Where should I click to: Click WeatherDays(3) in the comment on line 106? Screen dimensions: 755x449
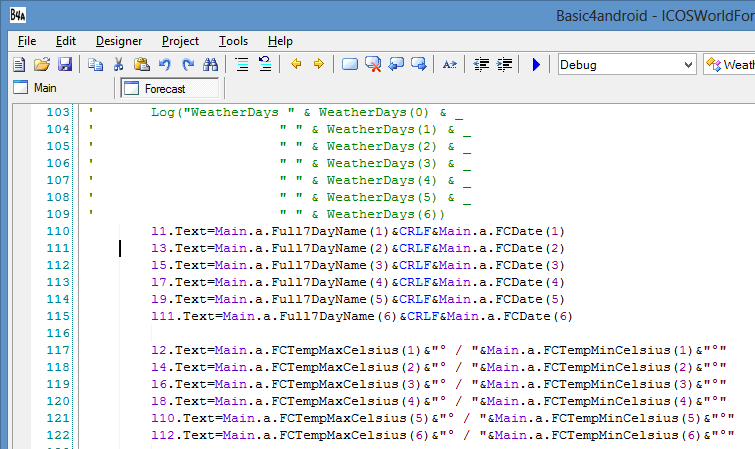(381, 163)
